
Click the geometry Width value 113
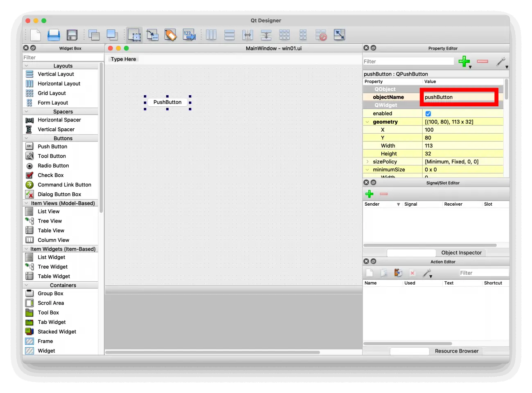(x=463, y=146)
